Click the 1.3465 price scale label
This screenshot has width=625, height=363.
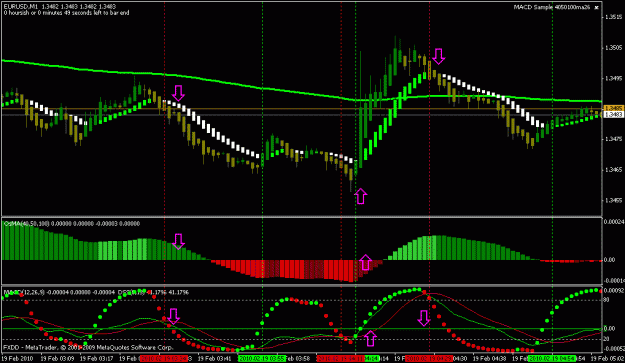(x=614, y=170)
